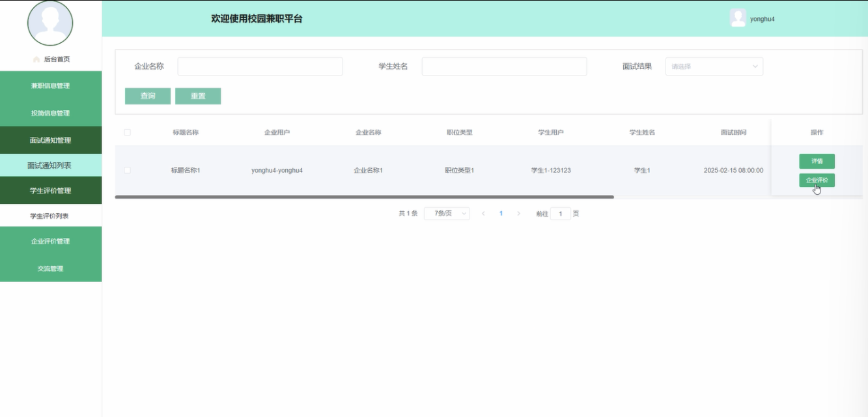Expand 兼职信息管理 menu

(x=51, y=85)
